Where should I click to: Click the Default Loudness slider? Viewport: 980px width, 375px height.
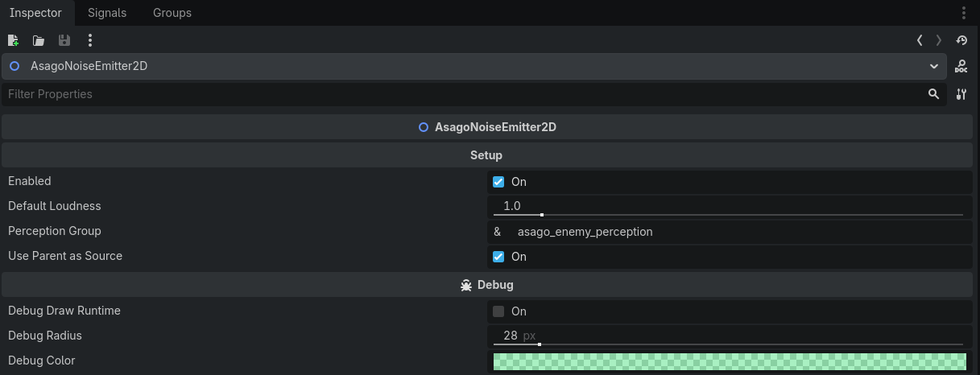[x=728, y=215]
